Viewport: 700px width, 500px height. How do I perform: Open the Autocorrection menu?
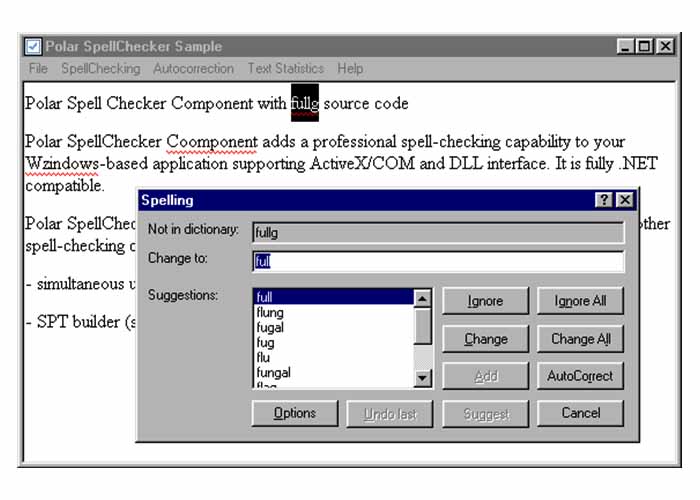tap(193, 69)
